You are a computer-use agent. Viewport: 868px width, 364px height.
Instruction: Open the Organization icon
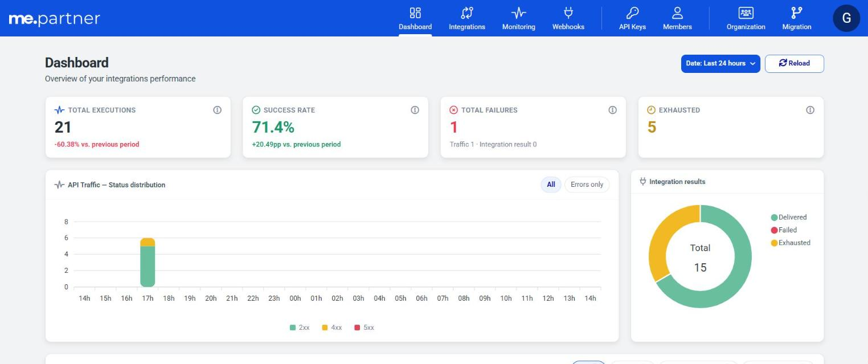pos(746,13)
